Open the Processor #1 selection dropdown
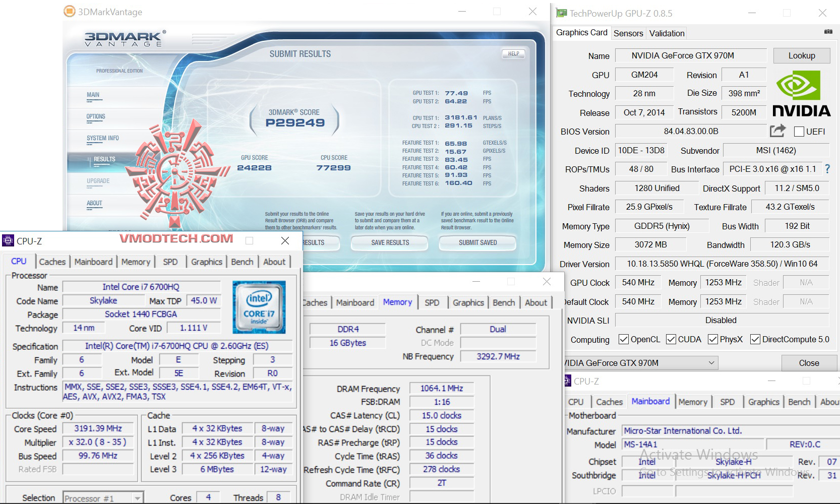The height and width of the screenshot is (504, 840). pyautogui.click(x=103, y=498)
